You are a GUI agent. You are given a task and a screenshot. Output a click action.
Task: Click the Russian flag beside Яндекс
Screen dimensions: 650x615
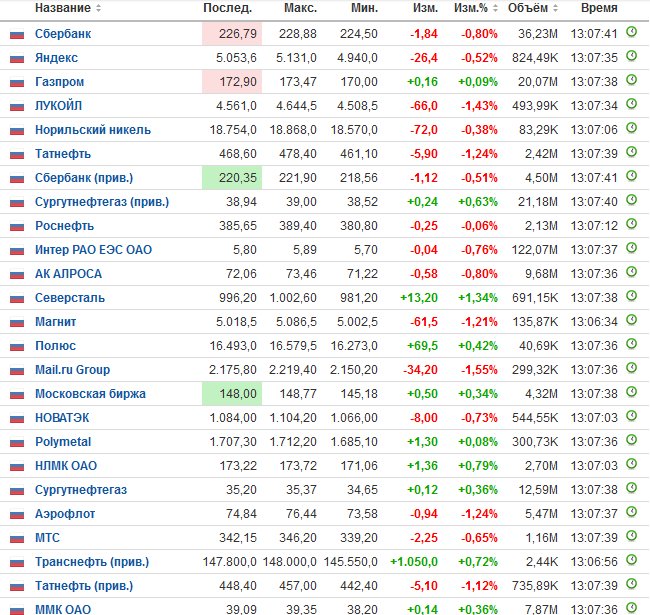coord(17,58)
